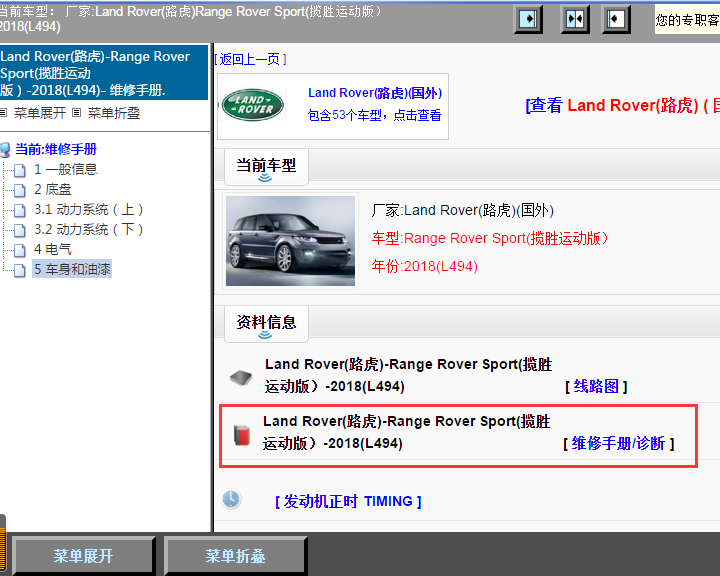This screenshot has width=720, height=576.
Task: Click the small icon before top 菜单折叠
Action: tap(77, 113)
